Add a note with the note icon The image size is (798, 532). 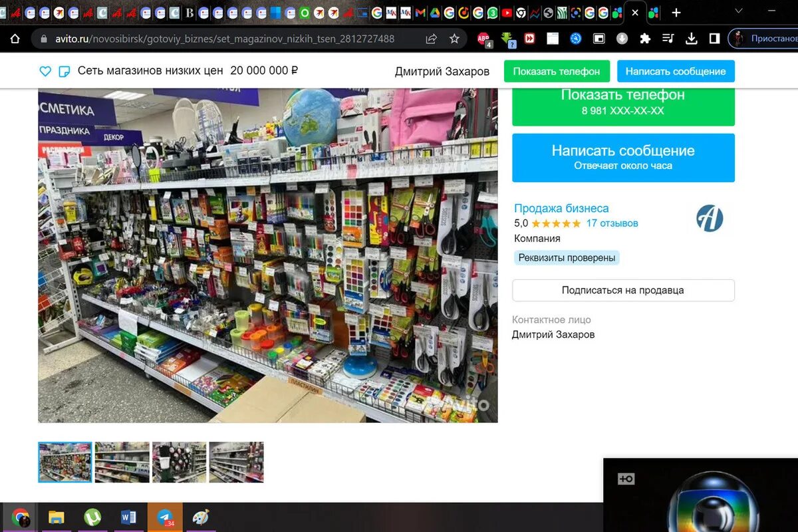[x=65, y=71]
